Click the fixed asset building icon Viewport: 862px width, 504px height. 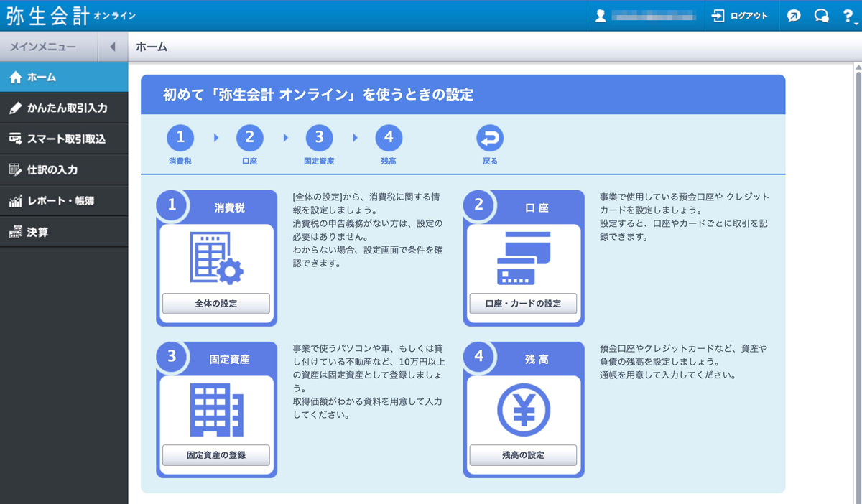pyautogui.click(x=216, y=410)
